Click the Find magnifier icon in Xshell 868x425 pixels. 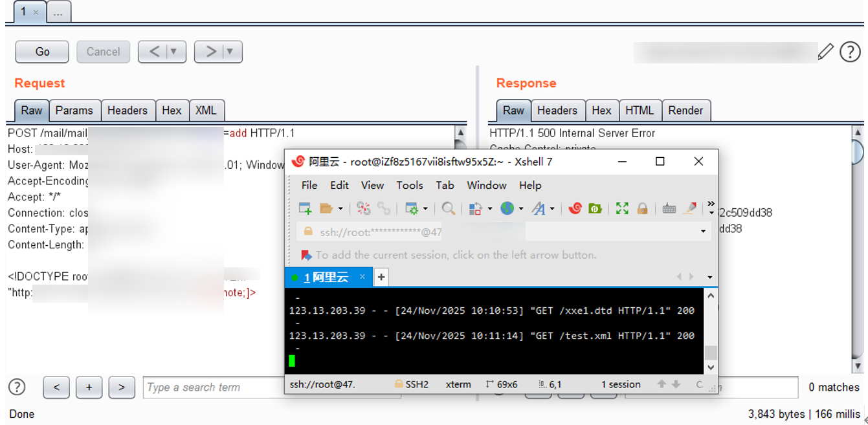448,208
